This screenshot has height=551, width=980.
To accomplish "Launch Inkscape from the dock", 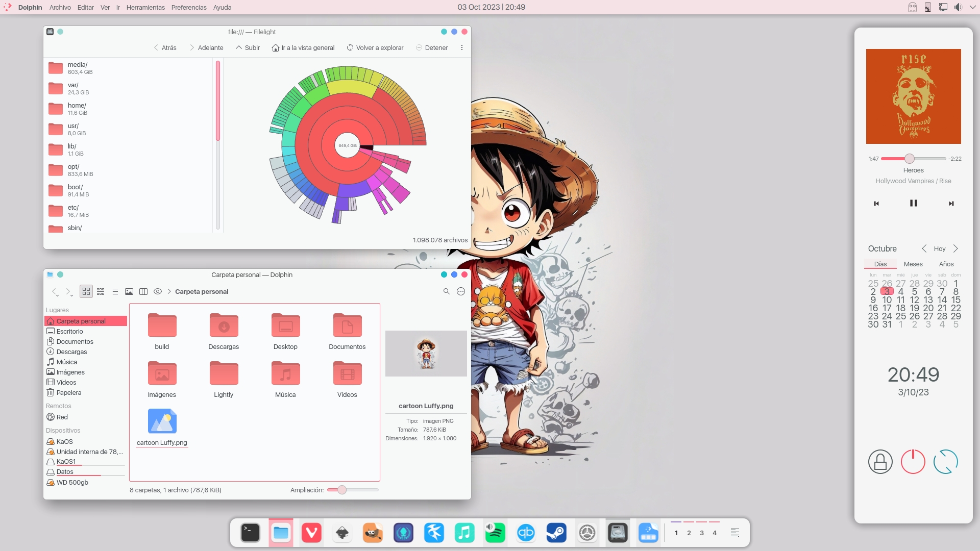I will pyautogui.click(x=342, y=533).
